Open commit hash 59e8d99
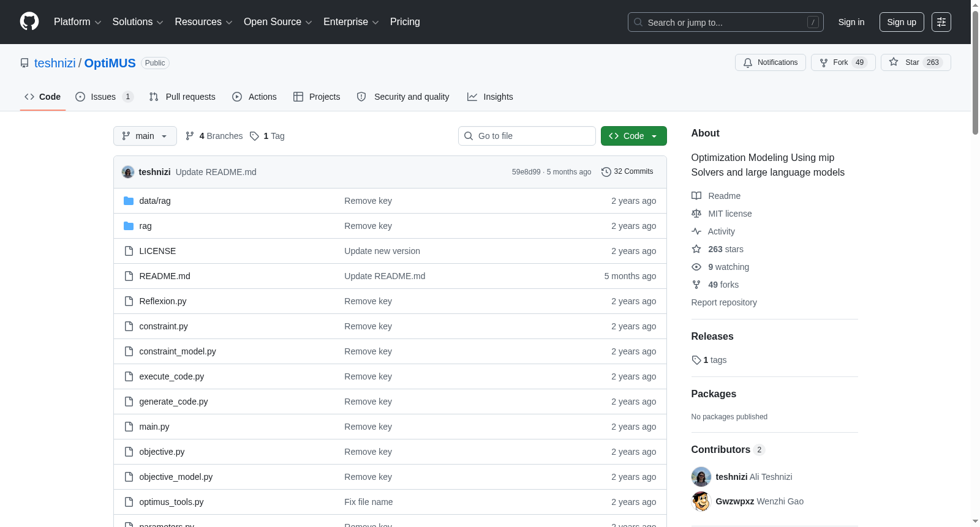 coord(526,172)
